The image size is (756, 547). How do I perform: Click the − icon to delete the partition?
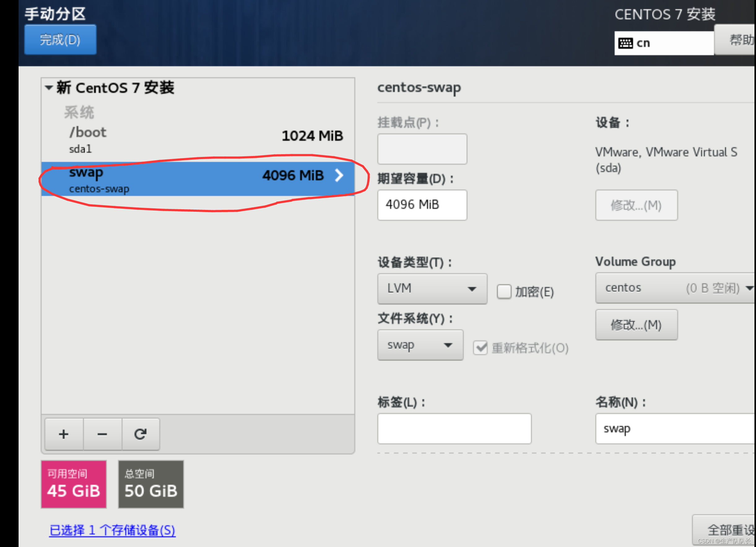tap(102, 434)
